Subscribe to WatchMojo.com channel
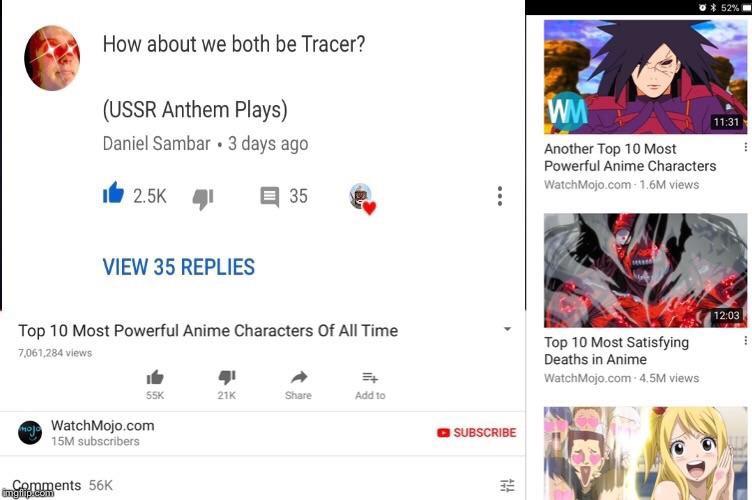The width and height of the screenshot is (752, 500). 476,432
